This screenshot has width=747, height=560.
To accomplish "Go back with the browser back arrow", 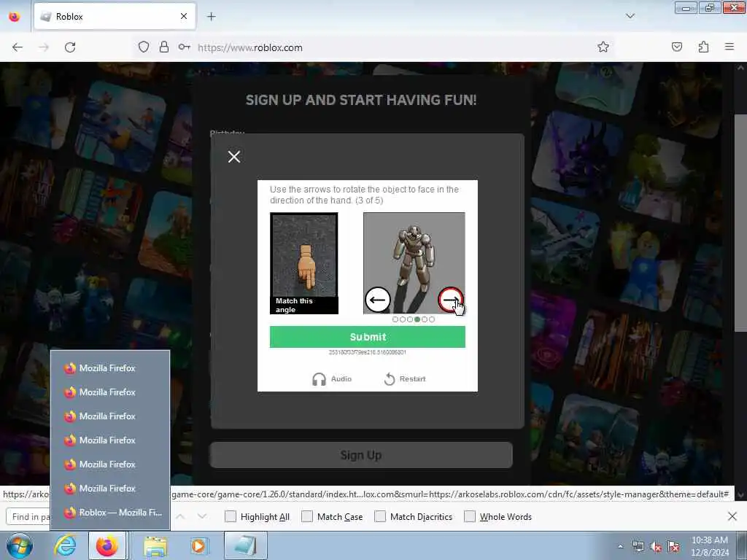I will pos(18,47).
